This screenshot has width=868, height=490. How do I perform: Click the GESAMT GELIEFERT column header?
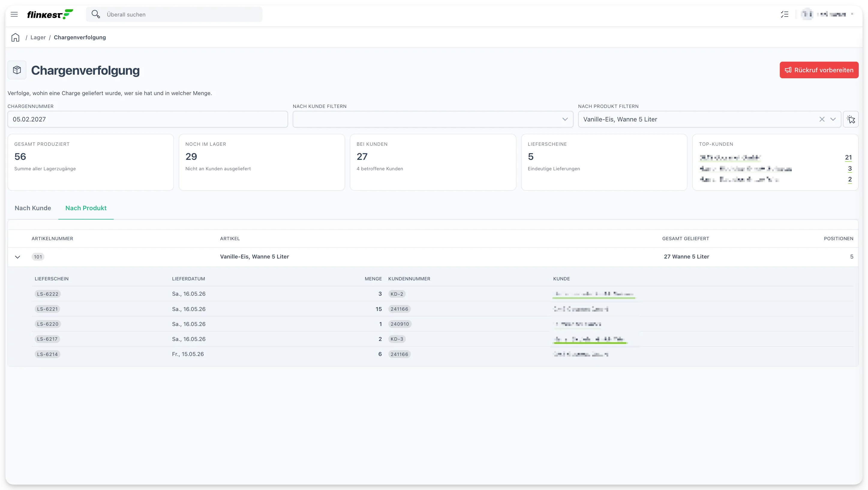pos(685,239)
